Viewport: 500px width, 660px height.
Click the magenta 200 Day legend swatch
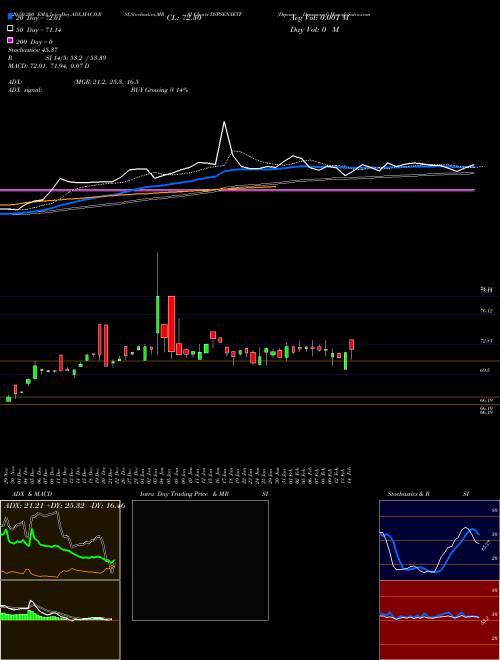click(11, 41)
